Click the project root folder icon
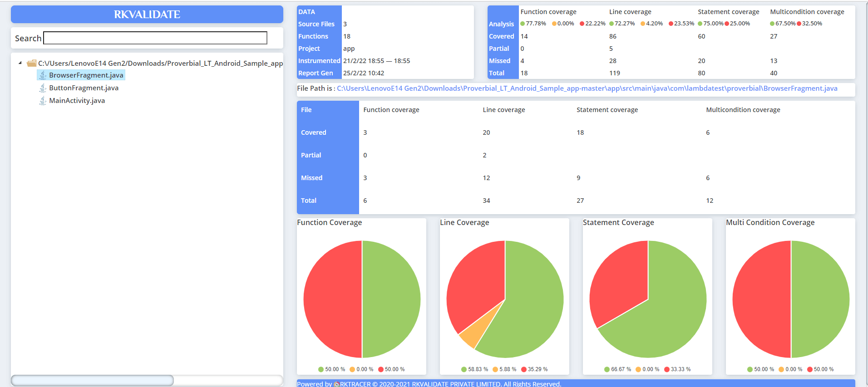The image size is (868, 387). 31,63
